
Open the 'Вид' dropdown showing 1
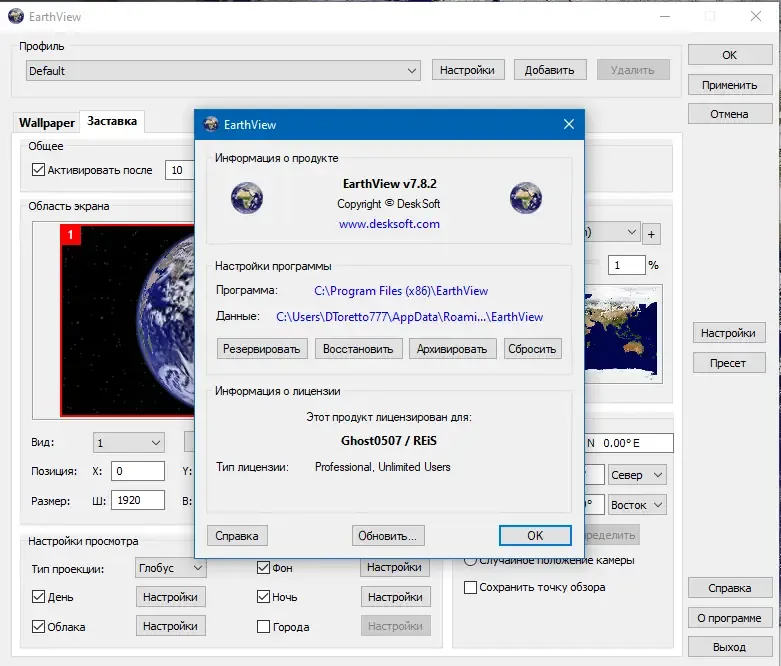pos(129,442)
